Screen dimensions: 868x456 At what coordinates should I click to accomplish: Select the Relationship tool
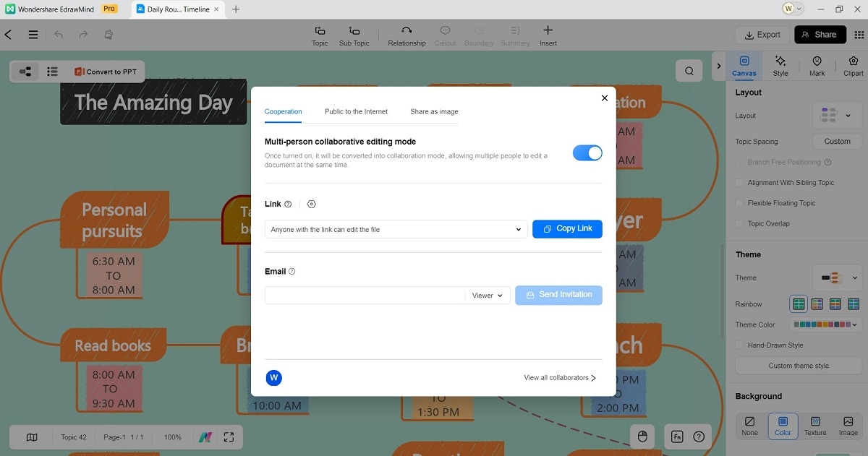tap(406, 34)
